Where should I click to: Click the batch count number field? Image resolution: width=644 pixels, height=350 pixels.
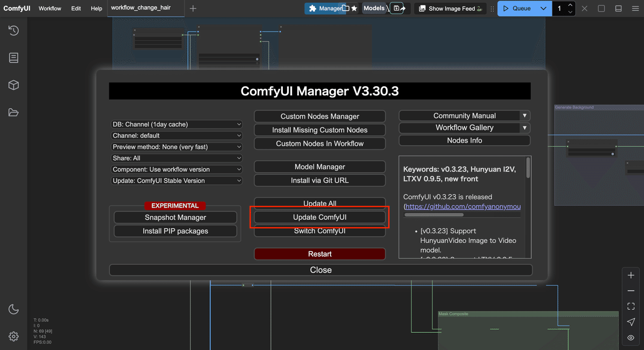560,9
